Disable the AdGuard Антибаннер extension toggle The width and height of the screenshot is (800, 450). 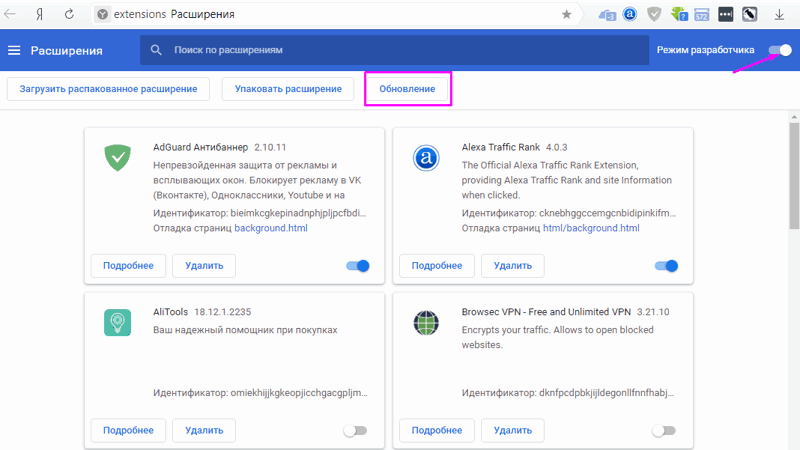point(358,266)
